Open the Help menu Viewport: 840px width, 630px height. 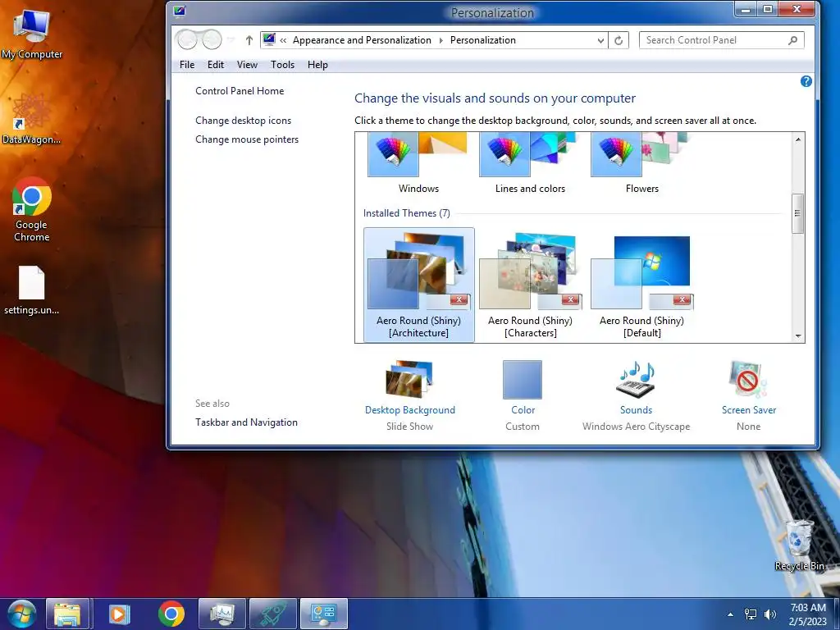(317, 65)
